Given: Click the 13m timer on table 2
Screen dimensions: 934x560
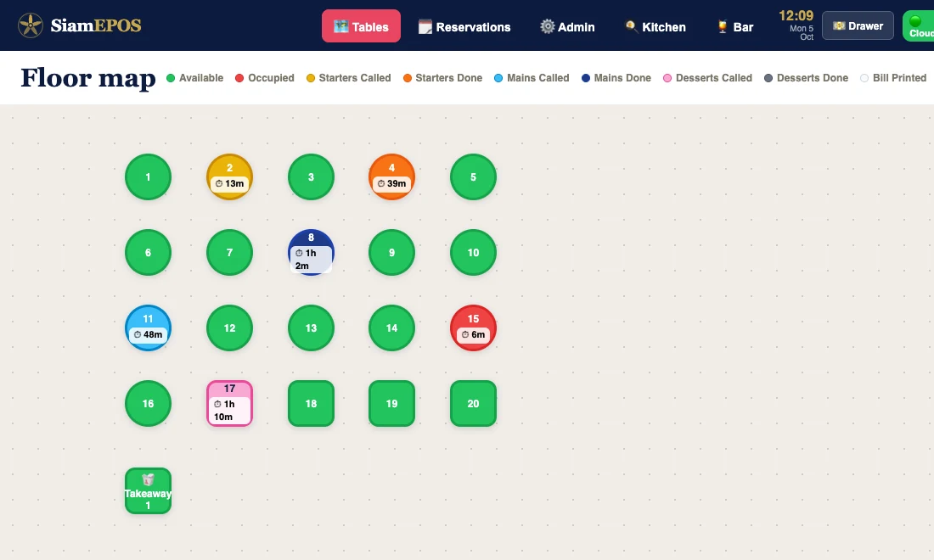Looking at the screenshot, I should [229, 183].
